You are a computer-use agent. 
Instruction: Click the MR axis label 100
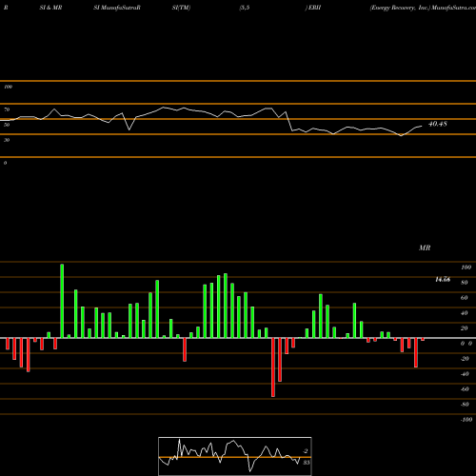point(466,268)
